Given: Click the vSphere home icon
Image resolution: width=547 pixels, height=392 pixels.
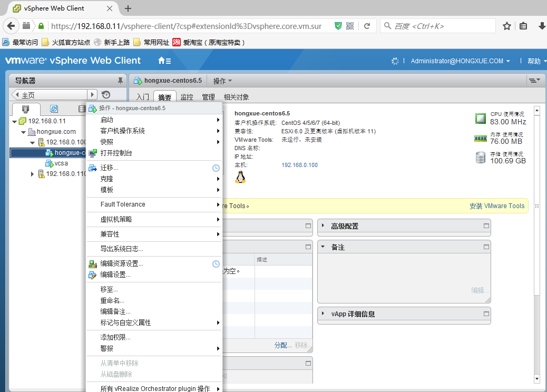Looking at the screenshot, I should [x=164, y=61].
